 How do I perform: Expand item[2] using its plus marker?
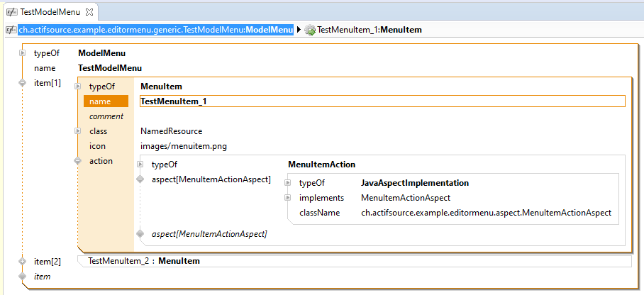point(22,261)
